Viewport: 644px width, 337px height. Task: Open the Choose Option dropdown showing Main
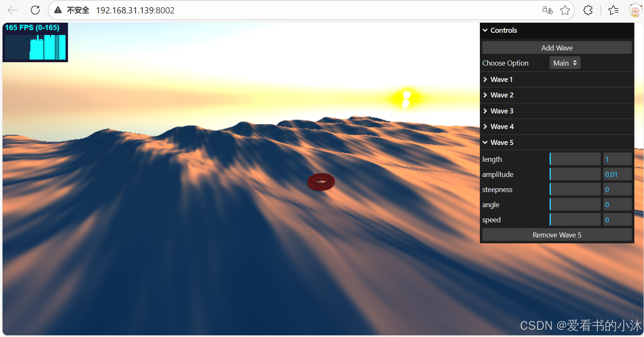565,63
